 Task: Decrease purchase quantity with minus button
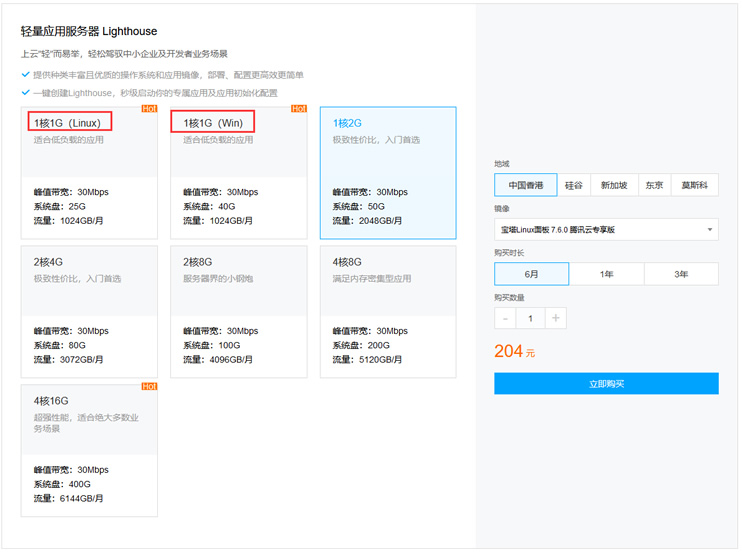[506, 318]
